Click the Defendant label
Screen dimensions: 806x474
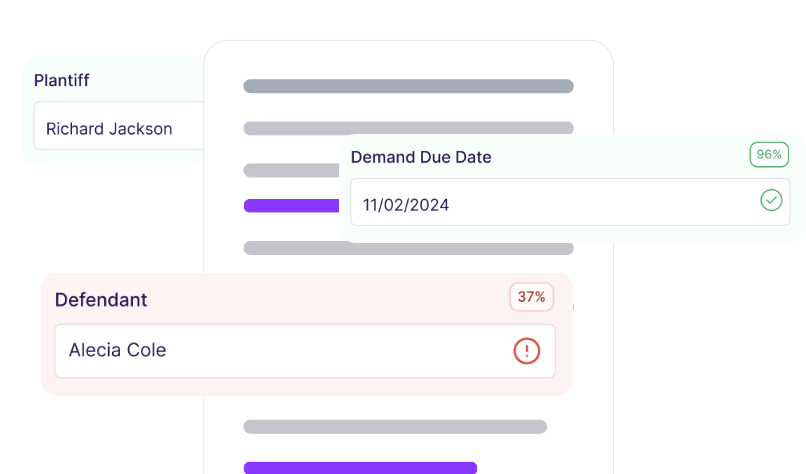pos(101,299)
